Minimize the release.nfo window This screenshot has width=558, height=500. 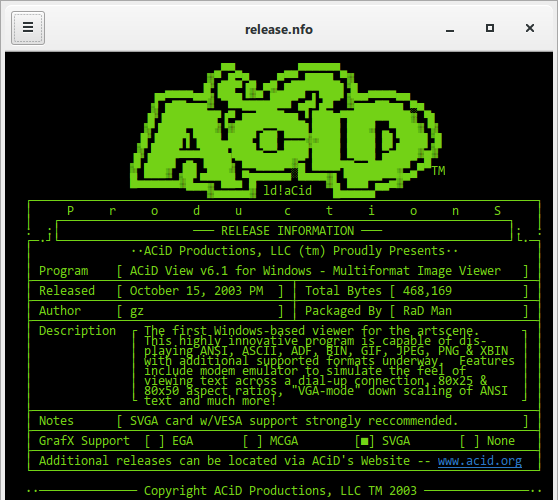tap(450, 29)
